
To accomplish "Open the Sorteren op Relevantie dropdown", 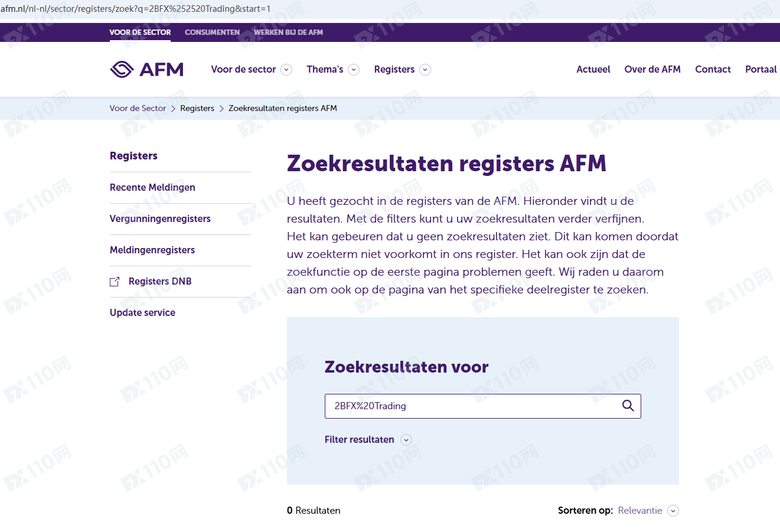I will (x=673, y=511).
